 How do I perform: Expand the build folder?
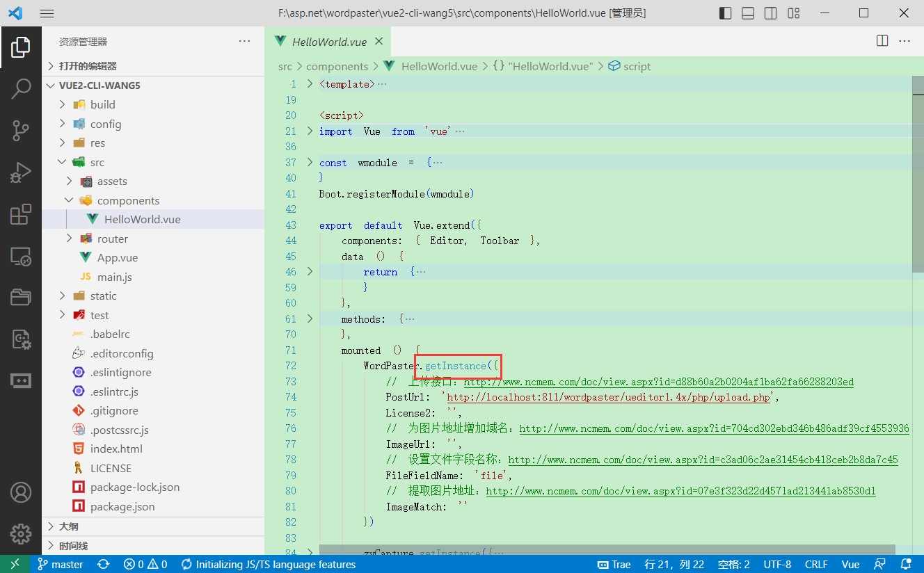pos(102,104)
